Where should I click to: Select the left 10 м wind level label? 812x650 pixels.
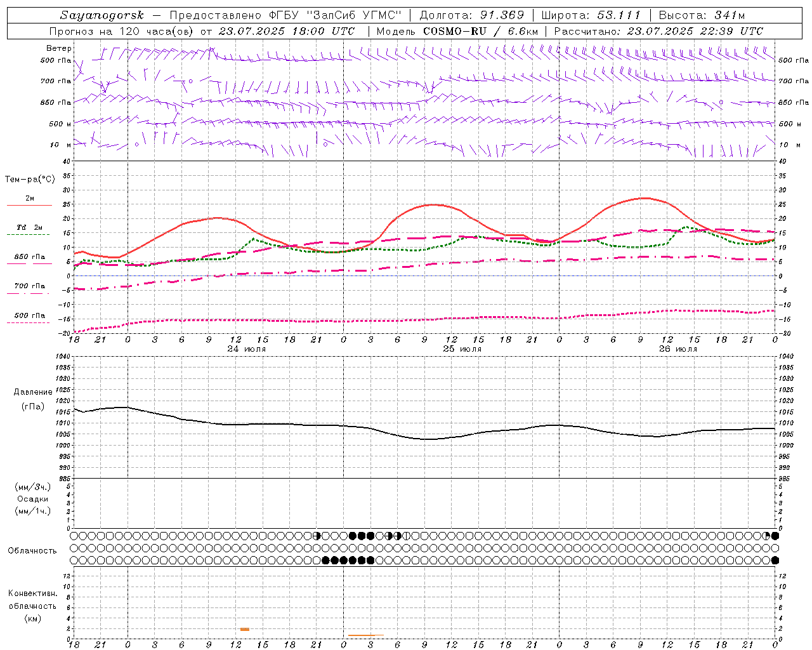coord(61,145)
